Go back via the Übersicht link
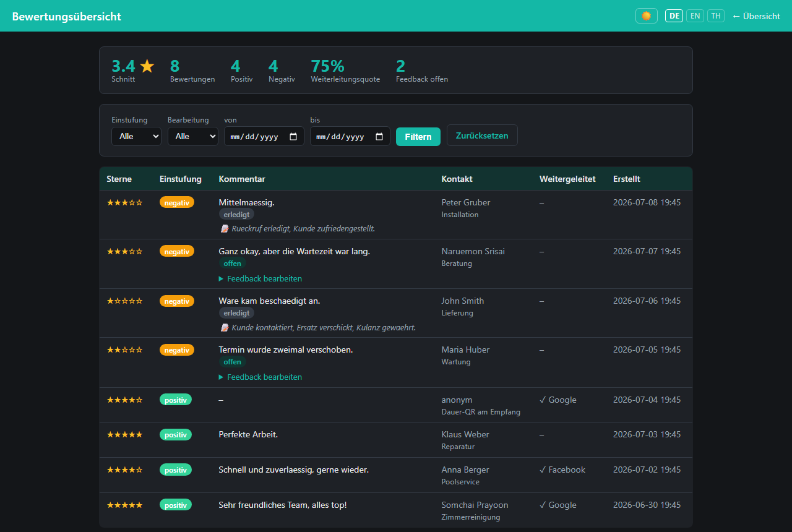 [x=756, y=16]
